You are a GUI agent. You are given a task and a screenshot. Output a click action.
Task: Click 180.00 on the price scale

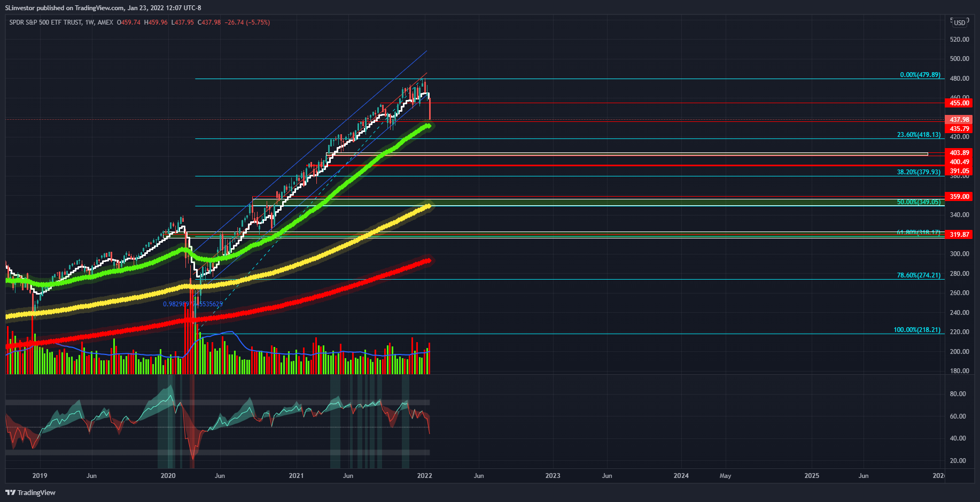pyautogui.click(x=960, y=371)
